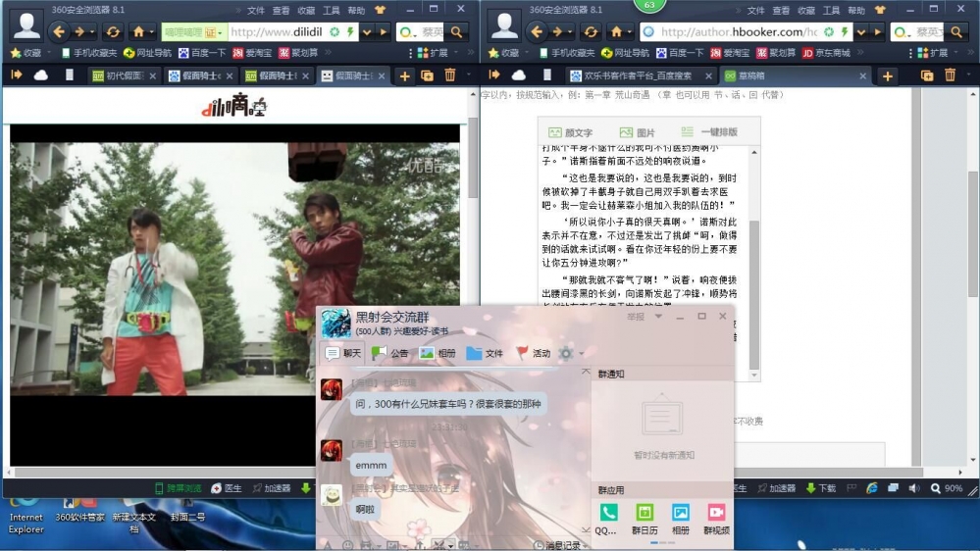Open the QQ group settings gear
Viewport: 980px width, 551px height.
tap(566, 354)
